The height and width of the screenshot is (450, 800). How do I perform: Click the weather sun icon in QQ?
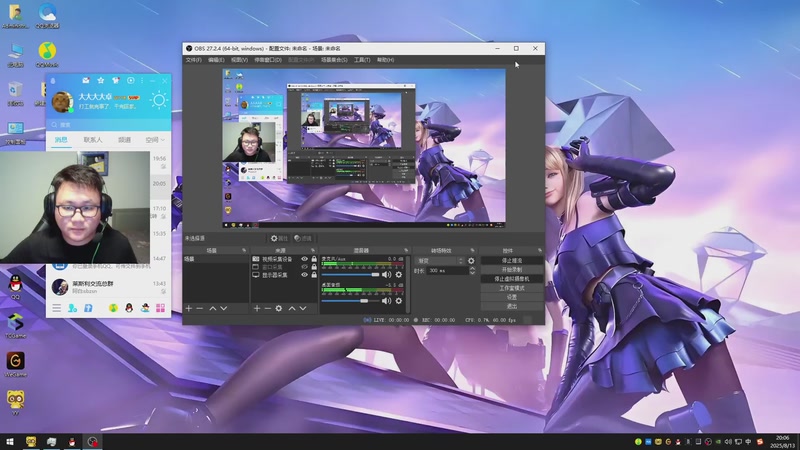(x=159, y=100)
